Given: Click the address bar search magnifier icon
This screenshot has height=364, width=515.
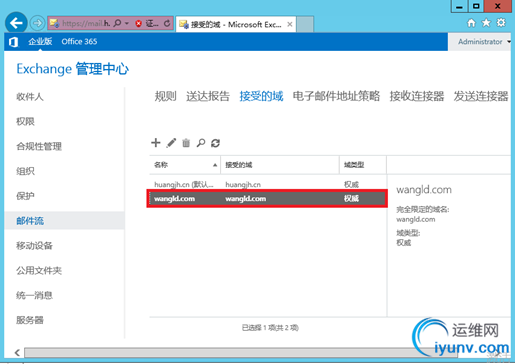Looking at the screenshot, I should [117, 23].
